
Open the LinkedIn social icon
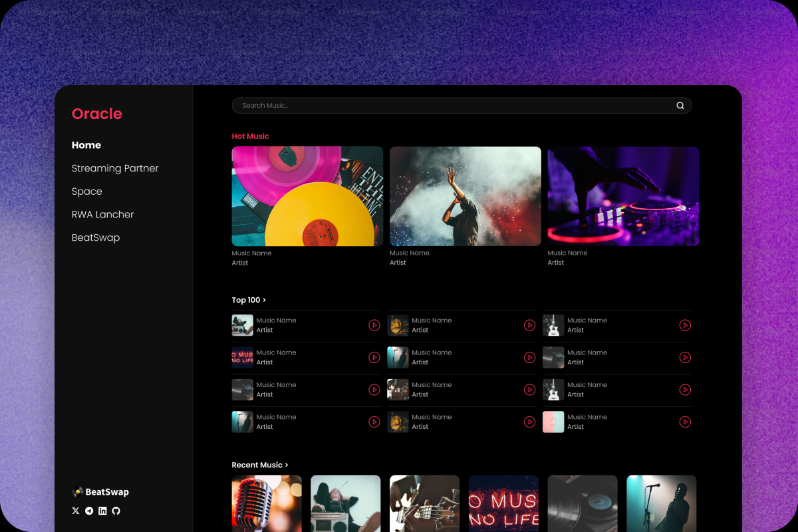point(102,511)
